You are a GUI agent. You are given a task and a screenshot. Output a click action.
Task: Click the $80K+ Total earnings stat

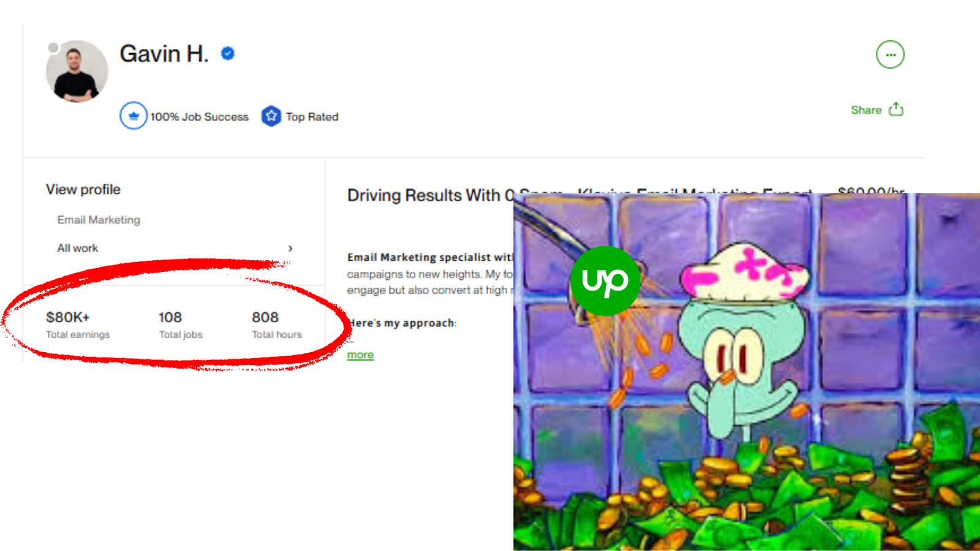78,324
